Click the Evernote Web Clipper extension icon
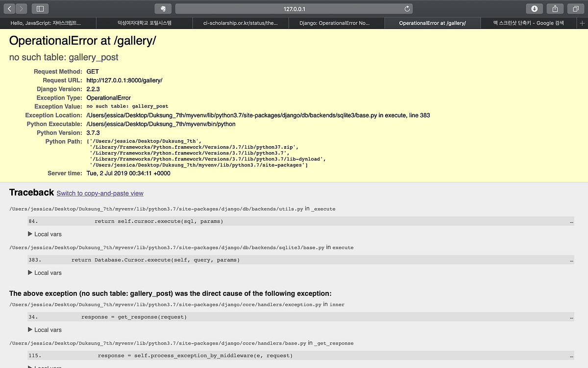This screenshot has height=368, width=588. pyautogui.click(x=163, y=8)
